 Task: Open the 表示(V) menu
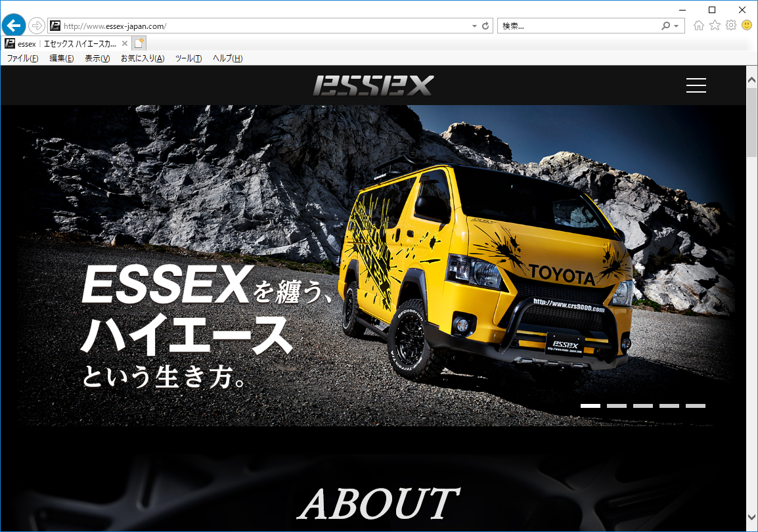pos(97,58)
